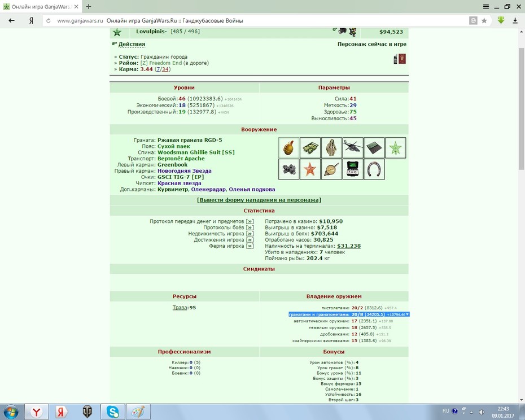
Task: Click the $94,523 money balance
Action: pos(391,32)
